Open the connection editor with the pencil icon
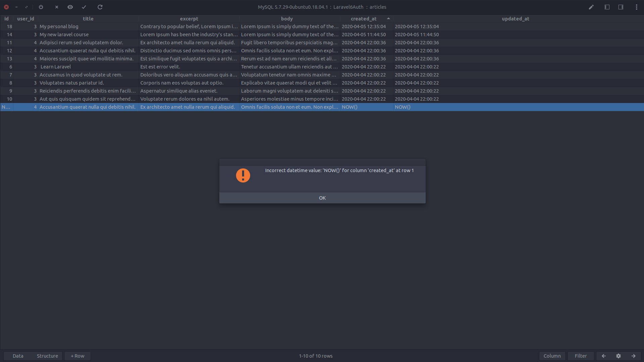This screenshot has width=644, height=362. (591, 7)
